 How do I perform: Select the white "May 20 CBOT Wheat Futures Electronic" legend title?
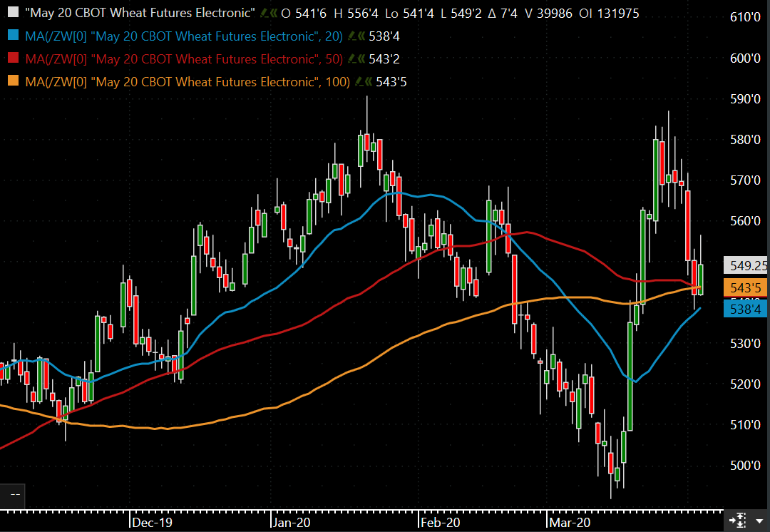tap(140, 14)
